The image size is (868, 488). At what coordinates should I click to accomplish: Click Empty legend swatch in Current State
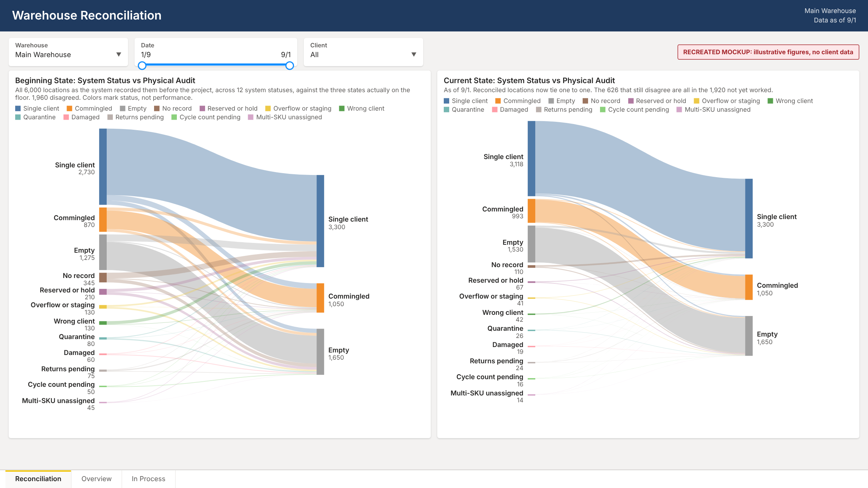coord(551,101)
